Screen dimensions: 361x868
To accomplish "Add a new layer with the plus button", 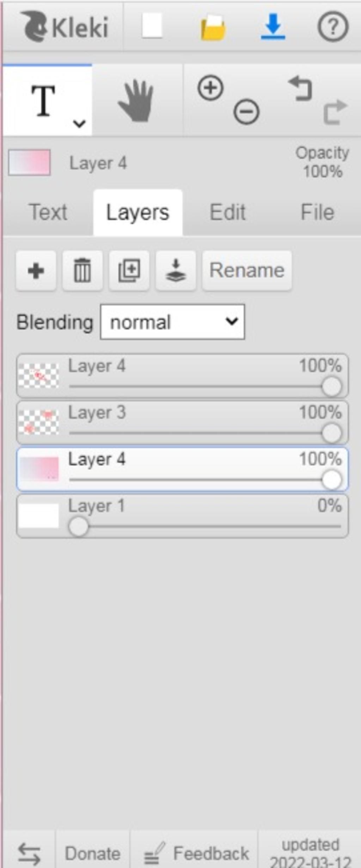I will coord(36,271).
